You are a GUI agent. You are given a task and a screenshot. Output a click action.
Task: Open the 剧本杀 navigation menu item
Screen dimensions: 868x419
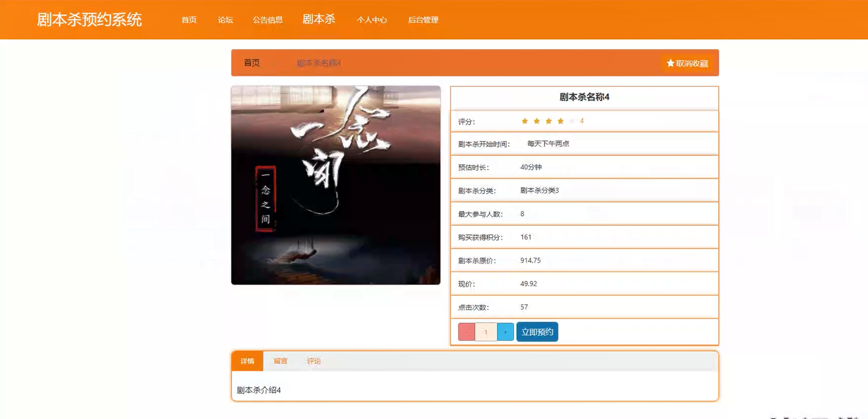pos(319,19)
